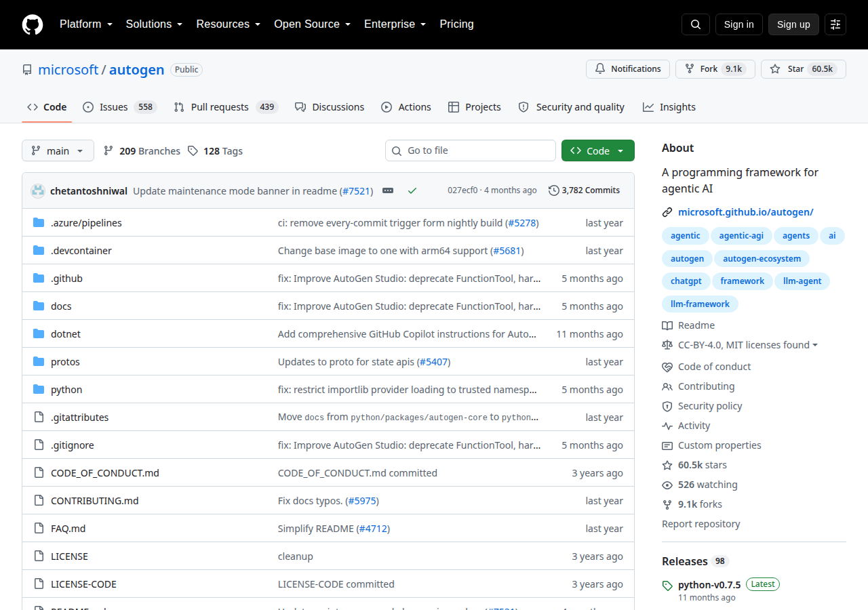Click the 9.1k forks icon
The image size is (868, 610).
(667, 504)
